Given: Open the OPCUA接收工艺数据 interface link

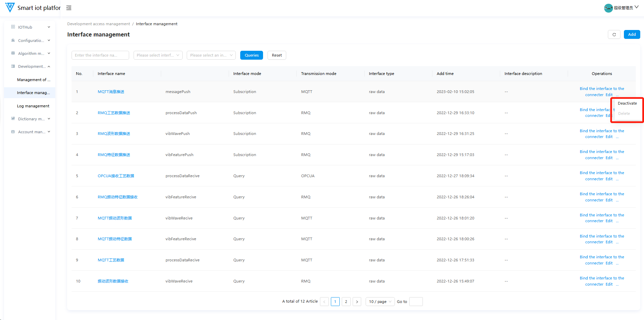Looking at the screenshot, I should pyautogui.click(x=116, y=176).
